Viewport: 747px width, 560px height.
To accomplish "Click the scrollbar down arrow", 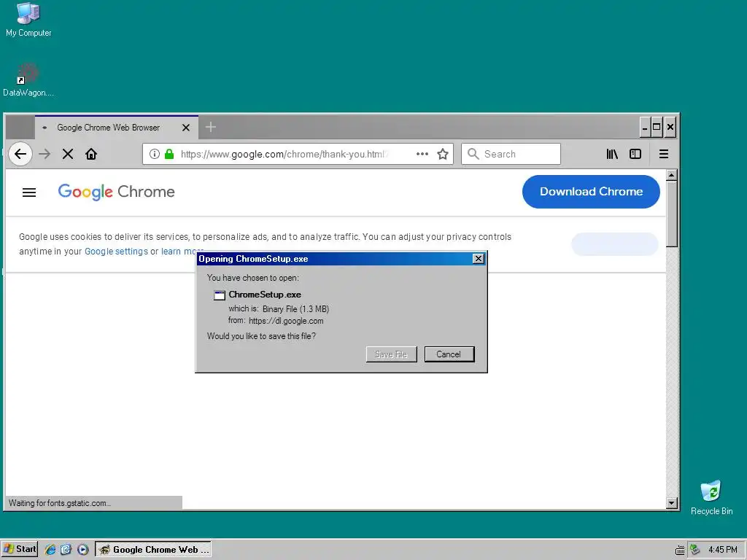I will [x=671, y=503].
